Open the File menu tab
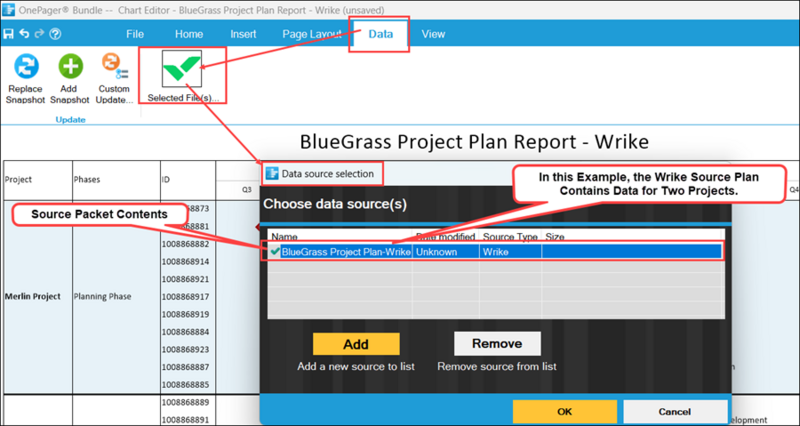Viewport: 800px width, 426px height. (x=135, y=34)
